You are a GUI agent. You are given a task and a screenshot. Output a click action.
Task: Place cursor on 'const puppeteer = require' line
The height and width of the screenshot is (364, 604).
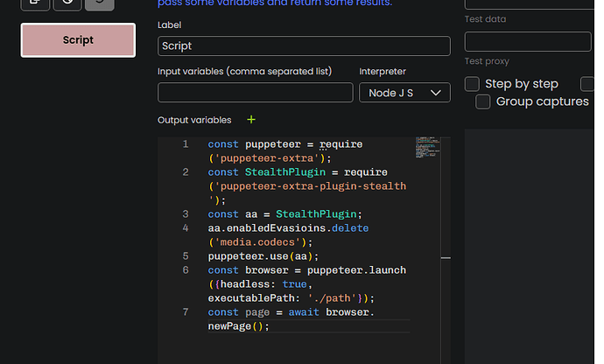285,144
